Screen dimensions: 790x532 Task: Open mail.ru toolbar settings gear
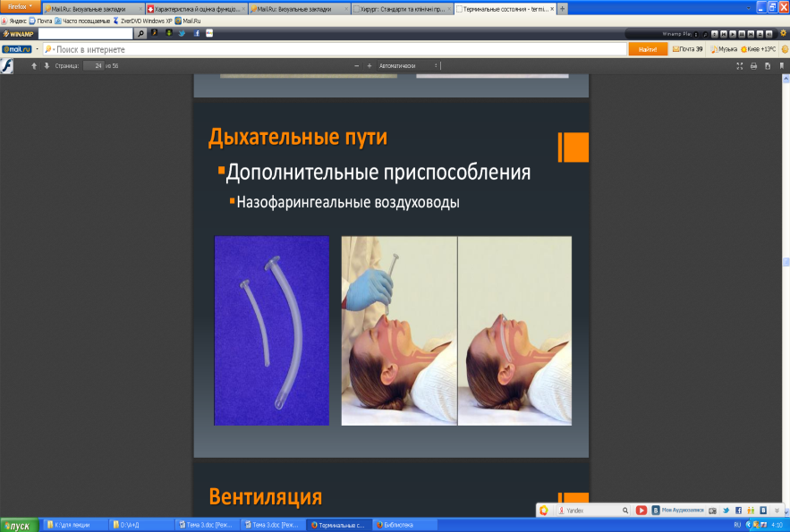(x=785, y=49)
